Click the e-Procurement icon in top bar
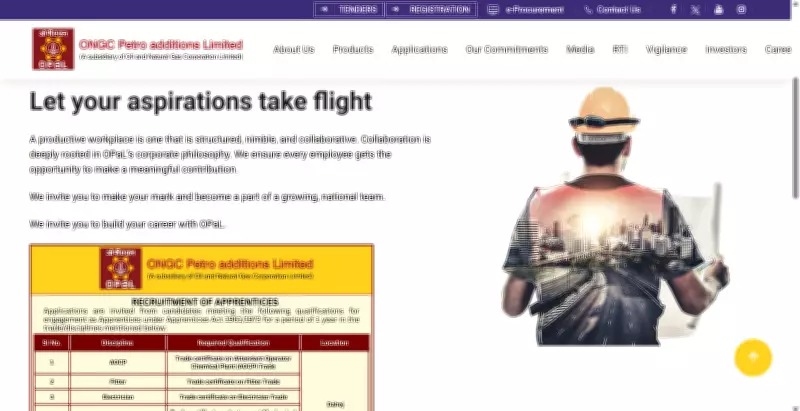 click(x=492, y=10)
